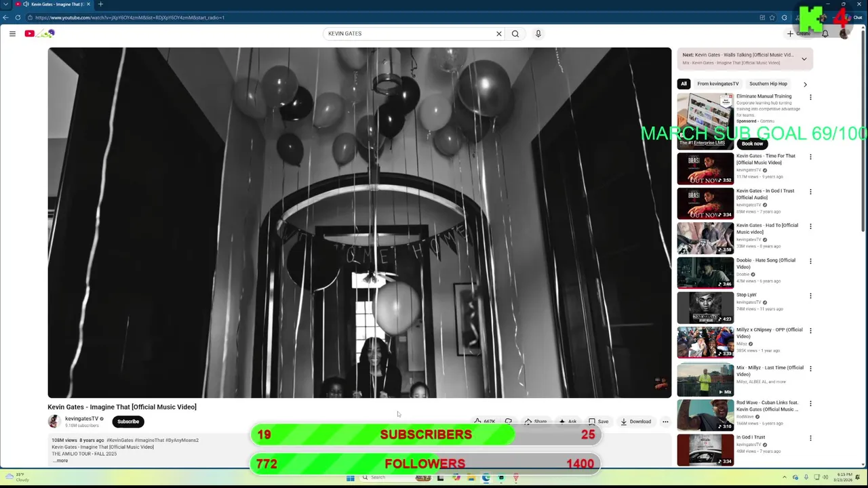Open Time For That video thumbnail

(x=705, y=169)
